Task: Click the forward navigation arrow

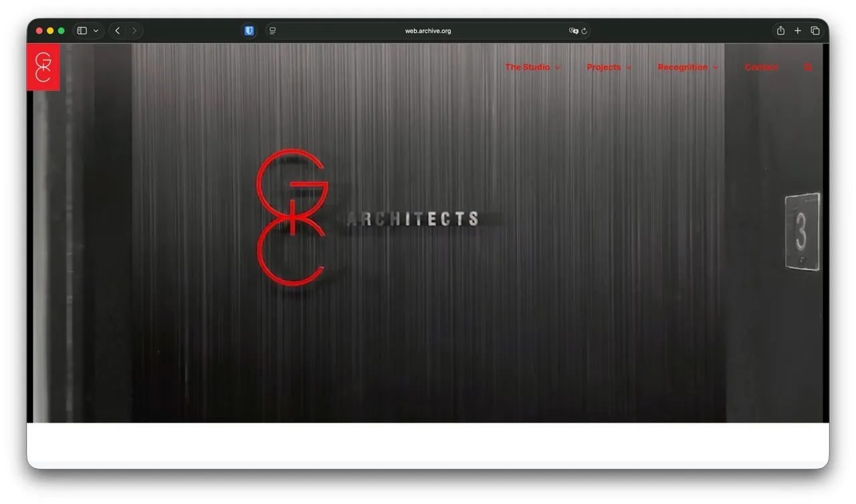Action: tap(134, 30)
